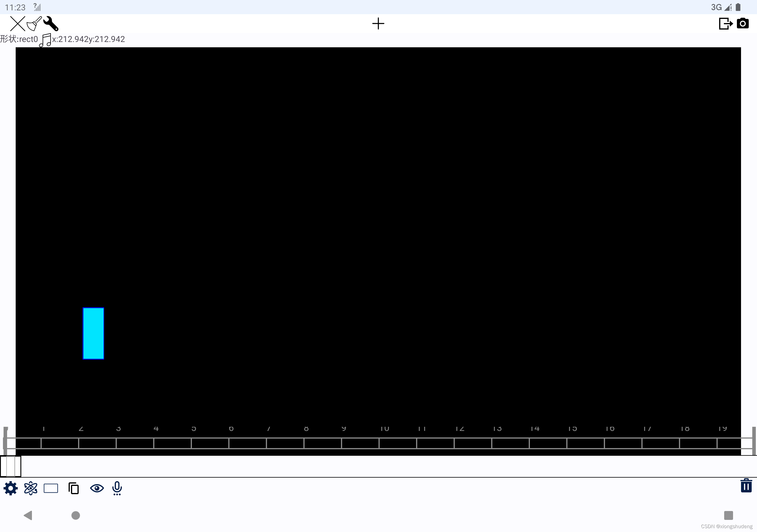Image resolution: width=757 pixels, height=532 pixels.
Task: Click the frame thumbnail below the timeline
Action: click(x=11, y=466)
